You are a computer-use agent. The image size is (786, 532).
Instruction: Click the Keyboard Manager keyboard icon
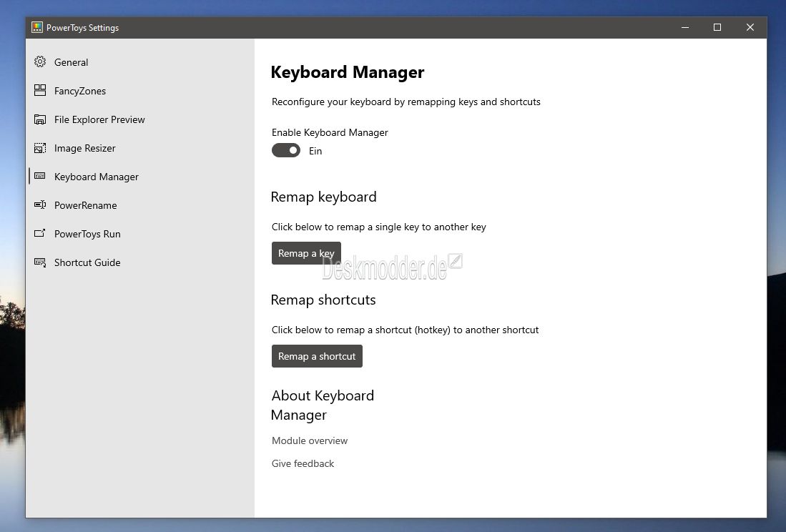[x=40, y=177]
